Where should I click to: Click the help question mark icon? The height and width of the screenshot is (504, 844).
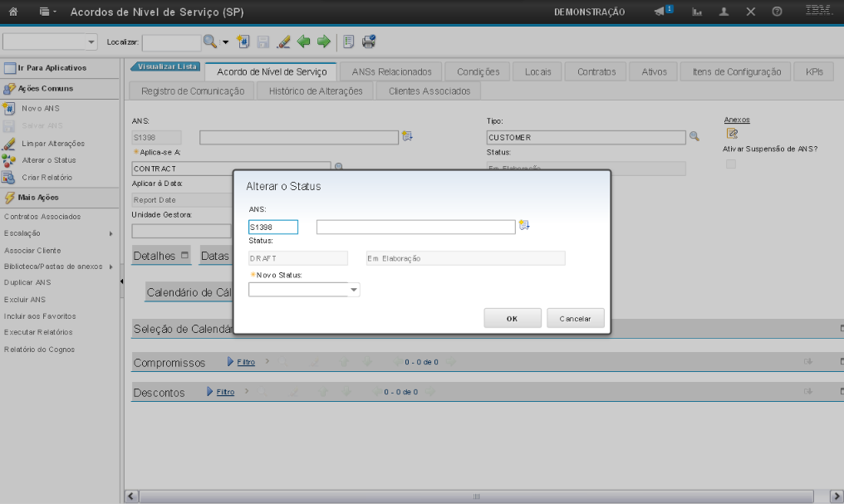pyautogui.click(x=777, y=12)
